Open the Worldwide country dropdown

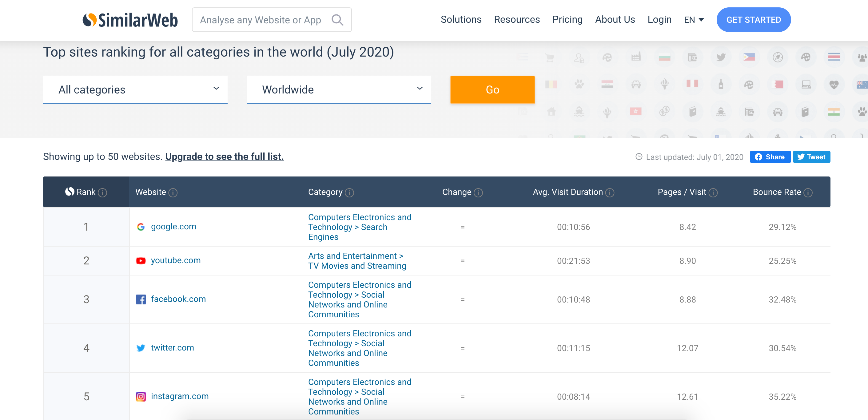[x=339, y=89]
